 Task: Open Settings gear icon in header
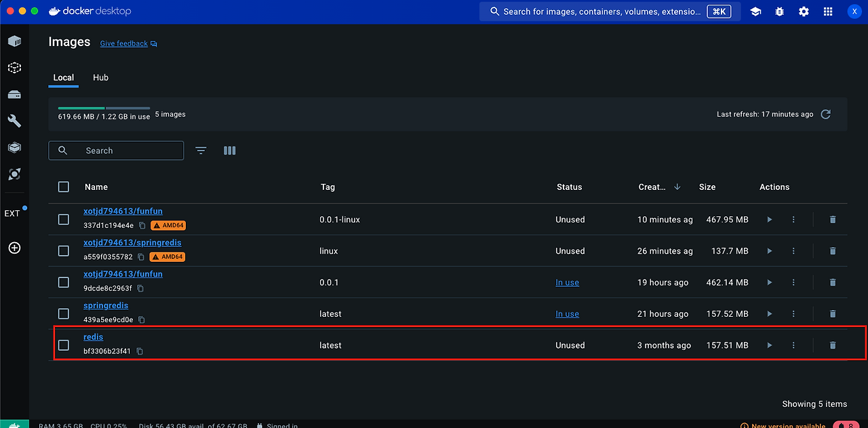point(804,12)
